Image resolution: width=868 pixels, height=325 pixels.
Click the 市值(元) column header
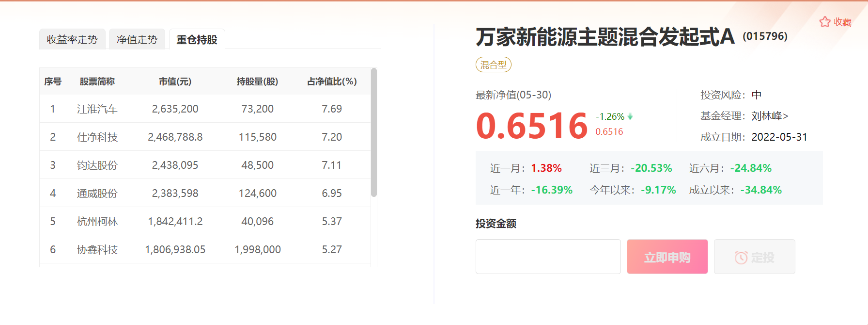pos(175,81)
